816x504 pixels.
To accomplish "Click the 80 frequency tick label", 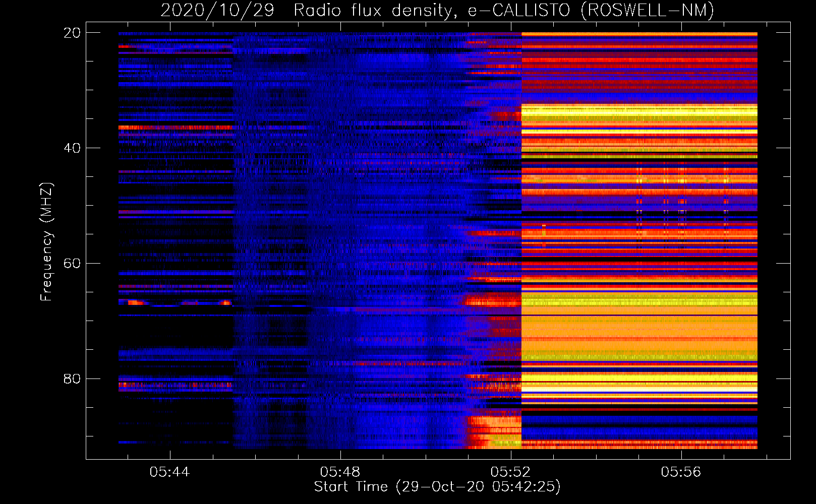I will tap(72, 379).
